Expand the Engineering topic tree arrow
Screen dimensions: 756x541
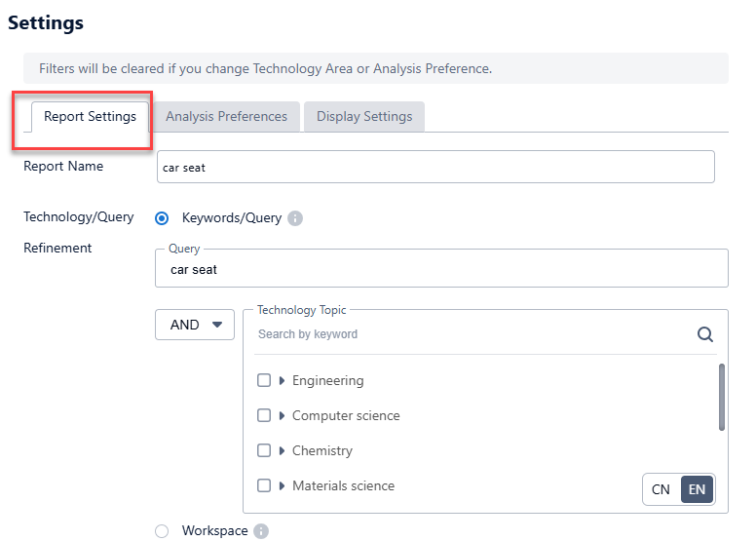coord(283,381)
